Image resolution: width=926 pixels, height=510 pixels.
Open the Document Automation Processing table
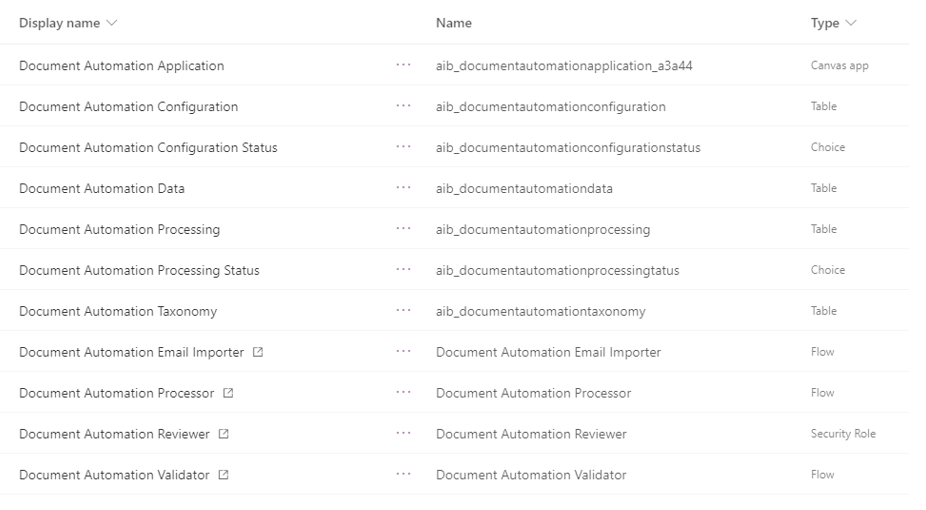(119, 229)
